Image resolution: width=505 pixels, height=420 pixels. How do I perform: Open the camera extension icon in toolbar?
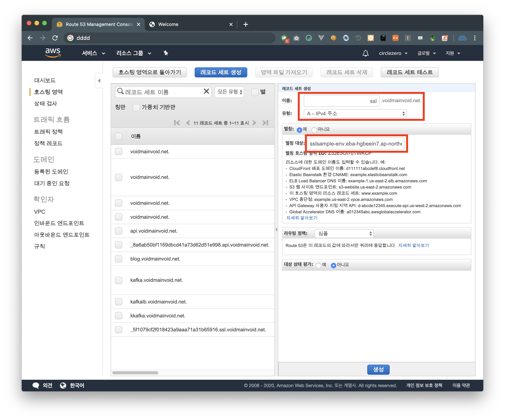[296, 38]
